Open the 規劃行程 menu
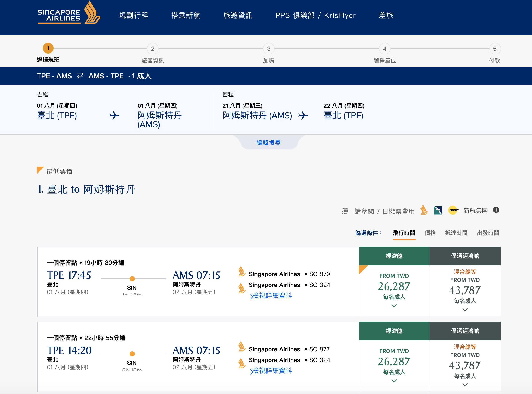Viewport: 532px width, 394px height. coord(134,15)
